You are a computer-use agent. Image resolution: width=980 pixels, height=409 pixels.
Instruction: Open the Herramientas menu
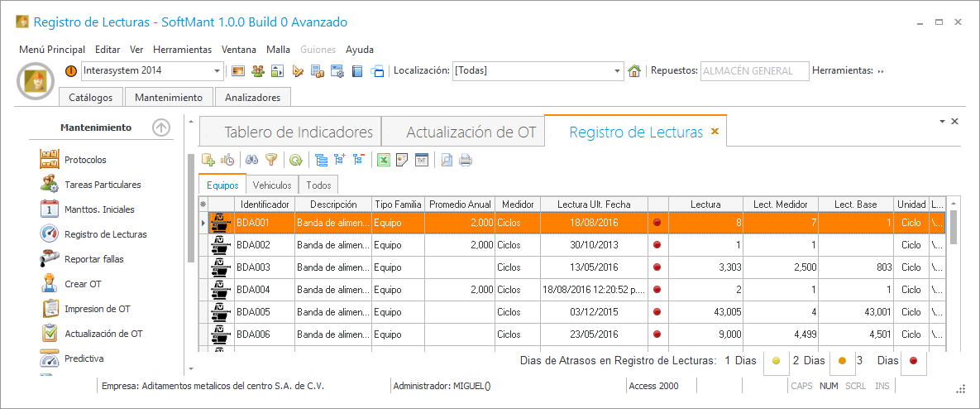182,50
